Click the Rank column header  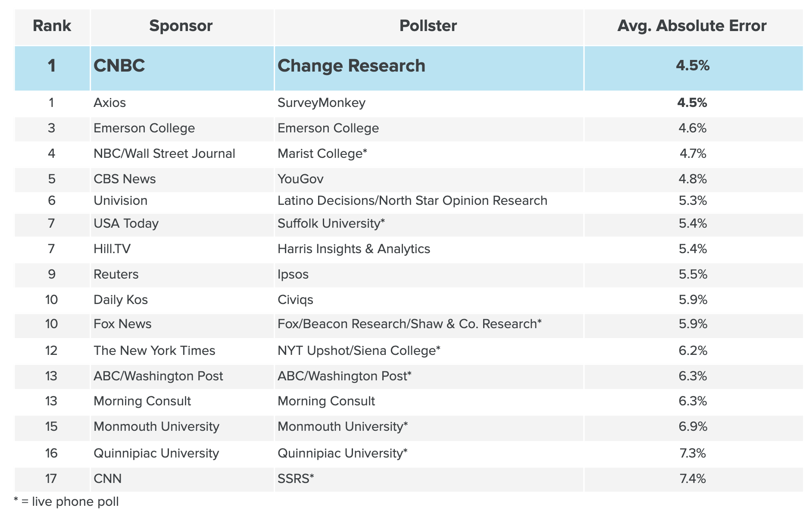click(52, 26)
